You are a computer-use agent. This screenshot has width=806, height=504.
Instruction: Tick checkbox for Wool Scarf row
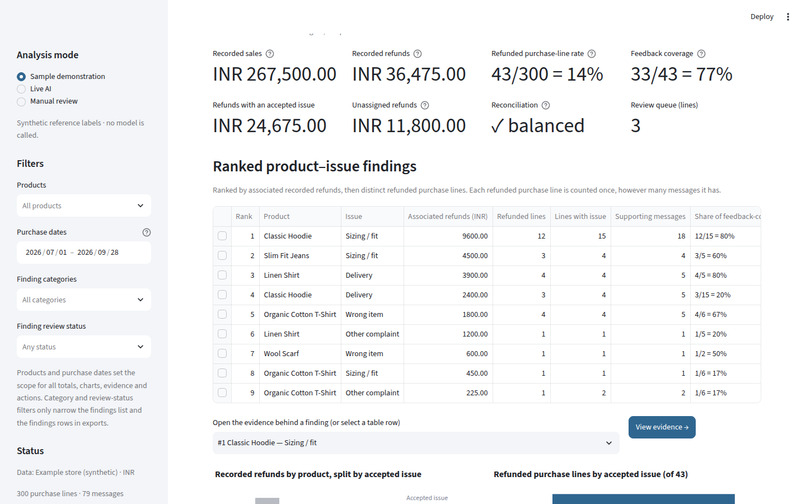pos(222,353)
